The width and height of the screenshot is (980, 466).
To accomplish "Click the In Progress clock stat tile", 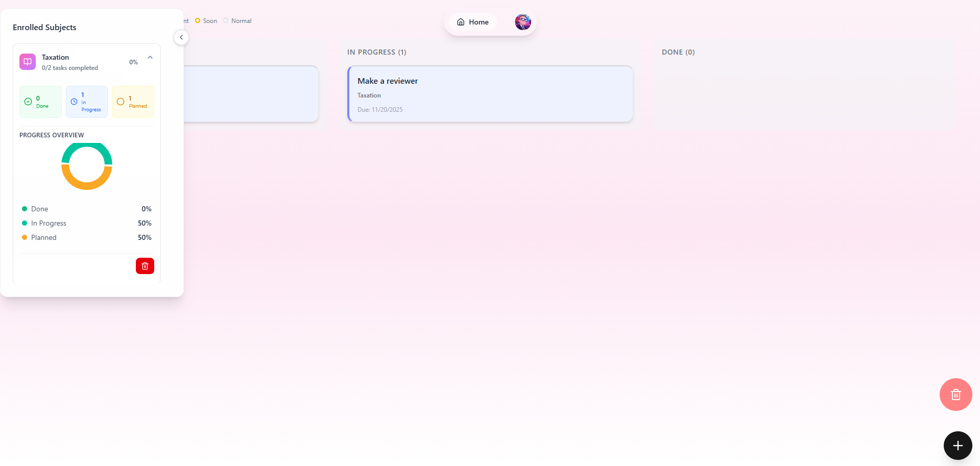I will pyautogui.click(x=87, y=102).
